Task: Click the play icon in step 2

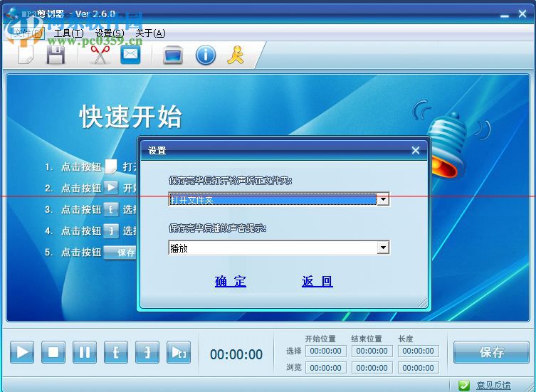Action: (111, 188)
